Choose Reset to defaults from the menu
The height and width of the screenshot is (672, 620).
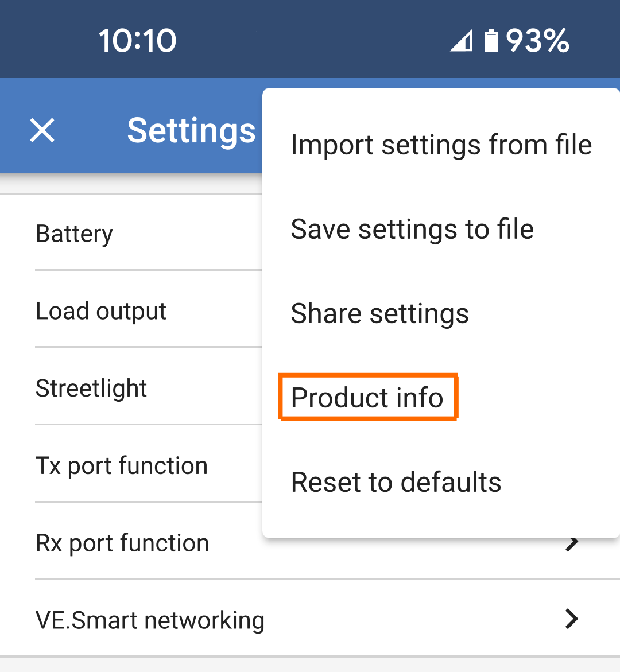coord(396,482)
